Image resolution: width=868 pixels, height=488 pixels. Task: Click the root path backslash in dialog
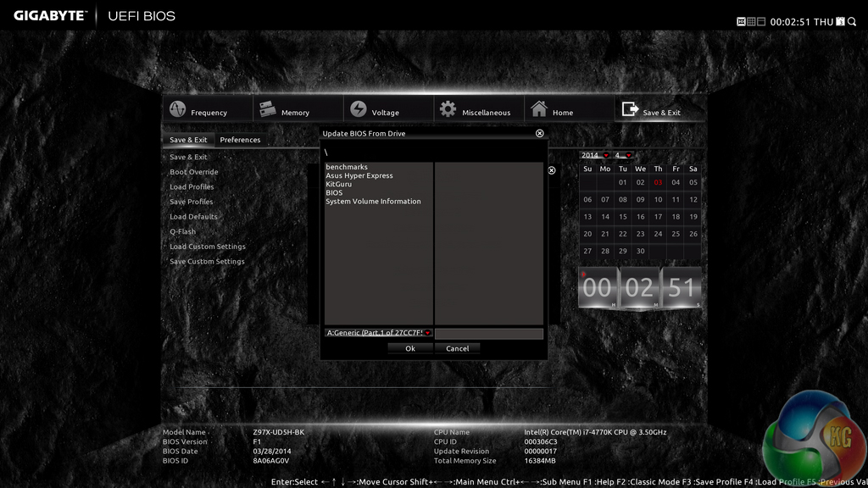click(x=326, y=152)
